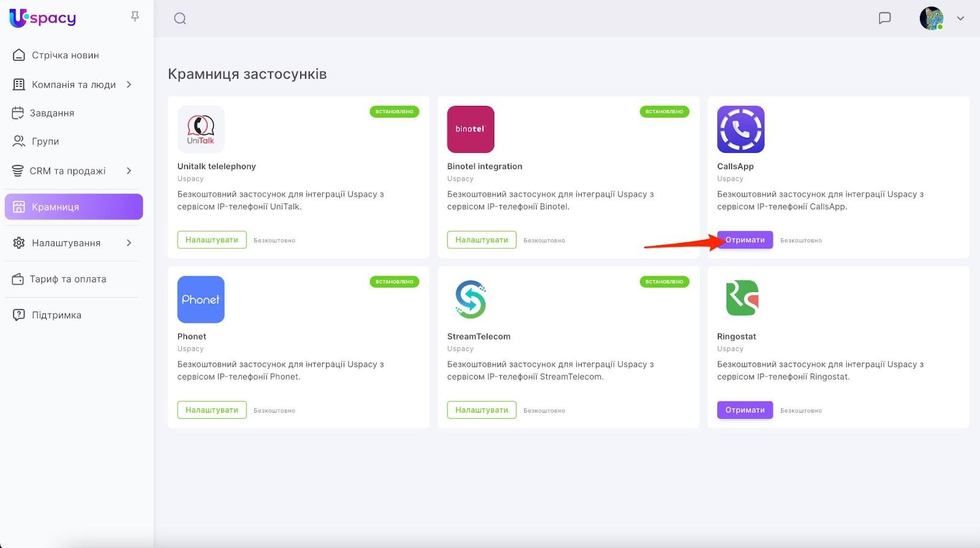The width and height of the screenshot is (980, 548).
Task: Expand the Компанія та люди chevron
Action: 129,84
